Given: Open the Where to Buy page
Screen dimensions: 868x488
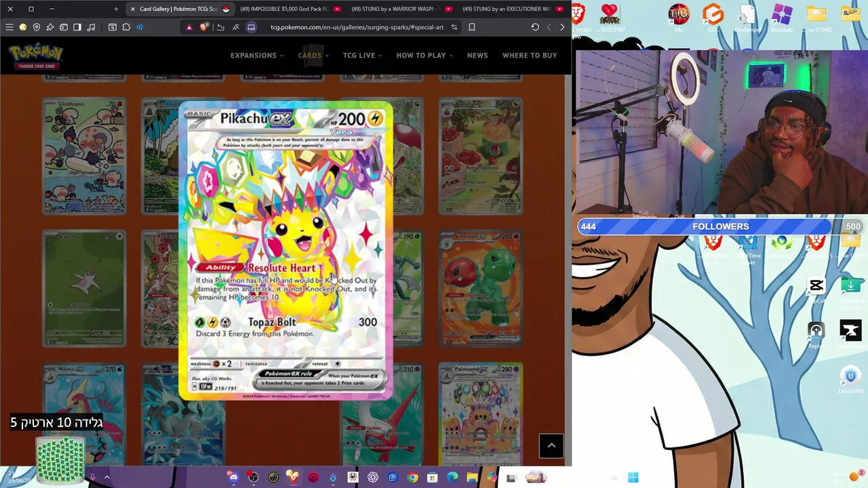Looking at the screenshot, I should point(530,56).
